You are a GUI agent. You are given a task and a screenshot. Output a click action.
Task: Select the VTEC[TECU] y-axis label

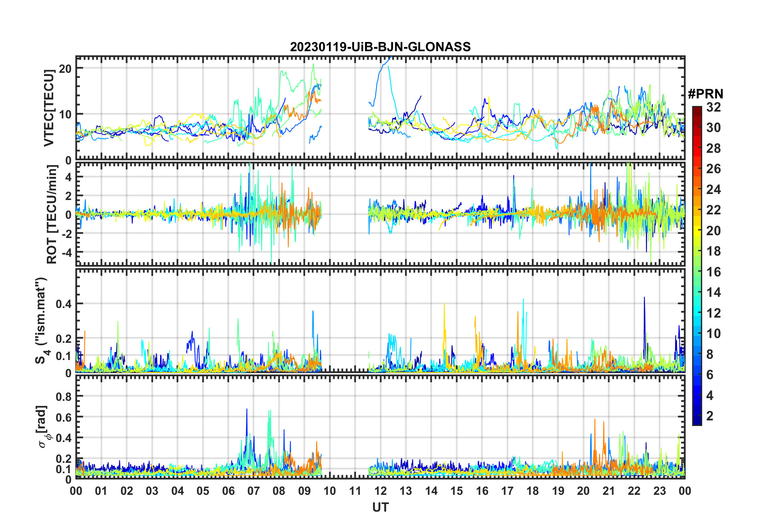(x=49, y=108)
